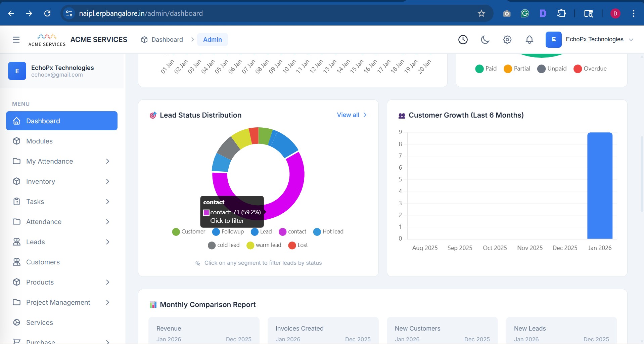Click the hamburger menu icon
644x344 pixels.
pyautogui.click(x=16, y=40)
